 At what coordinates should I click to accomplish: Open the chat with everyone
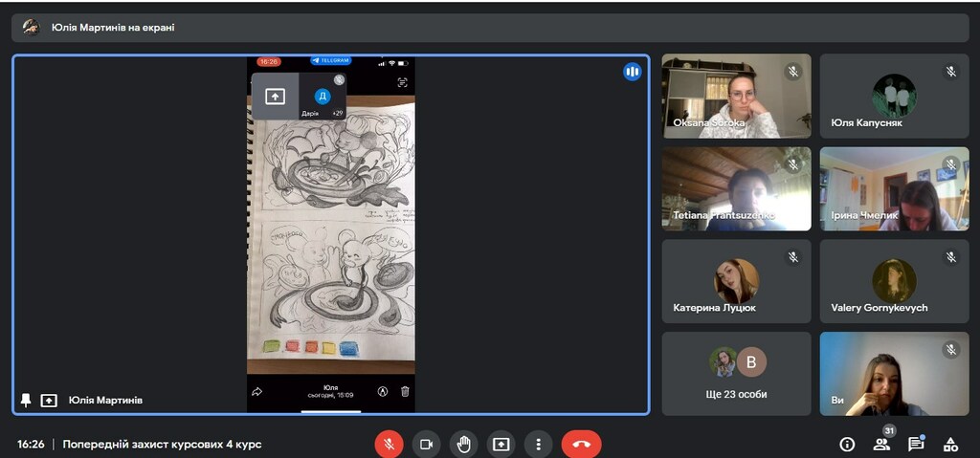click(x=916, y=444)
